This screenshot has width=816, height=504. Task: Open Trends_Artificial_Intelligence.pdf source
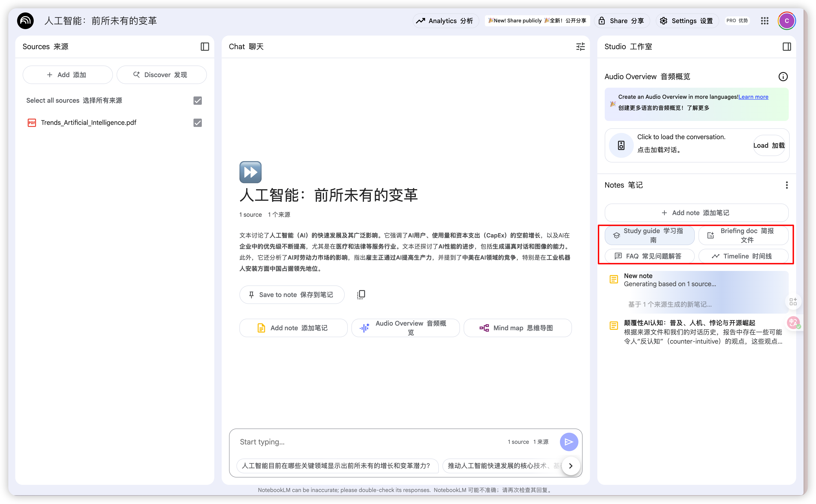(x=88, y=123)
